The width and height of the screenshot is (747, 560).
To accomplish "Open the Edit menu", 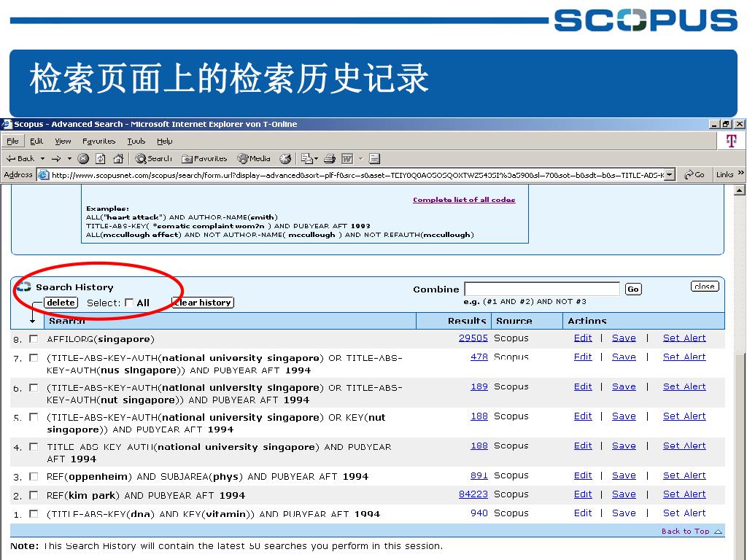I will [36, 141].
